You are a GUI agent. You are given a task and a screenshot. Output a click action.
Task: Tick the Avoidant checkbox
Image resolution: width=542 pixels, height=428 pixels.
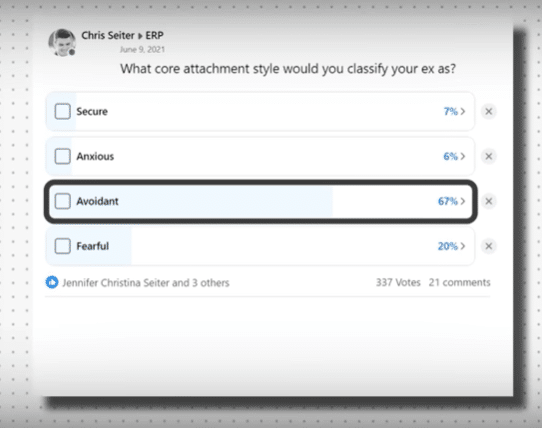pyautogui.click(x=63, y=201)
